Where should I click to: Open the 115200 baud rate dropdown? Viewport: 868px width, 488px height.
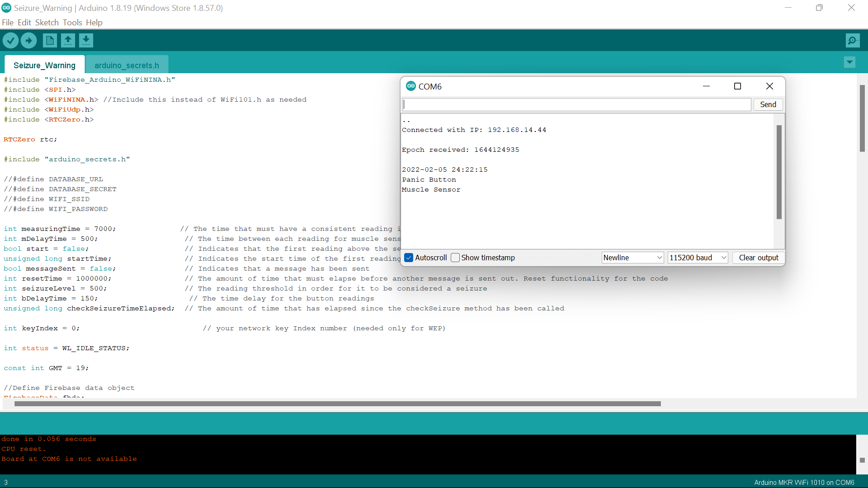coord(698,258)
